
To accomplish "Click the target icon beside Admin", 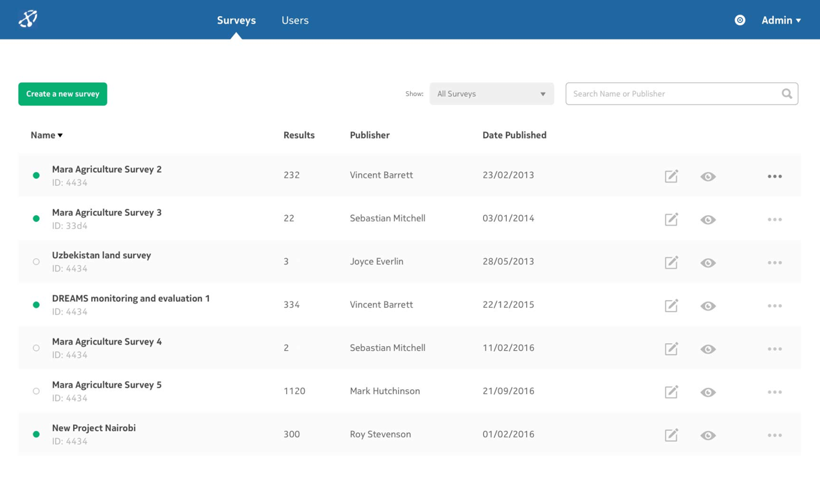I will 740,20.
